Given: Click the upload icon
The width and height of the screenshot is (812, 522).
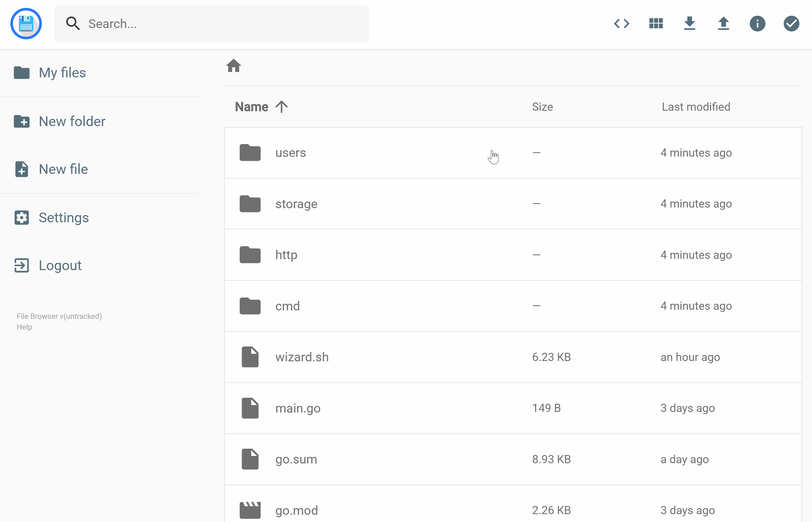Looking at the screenshot, I should point(723,24).
